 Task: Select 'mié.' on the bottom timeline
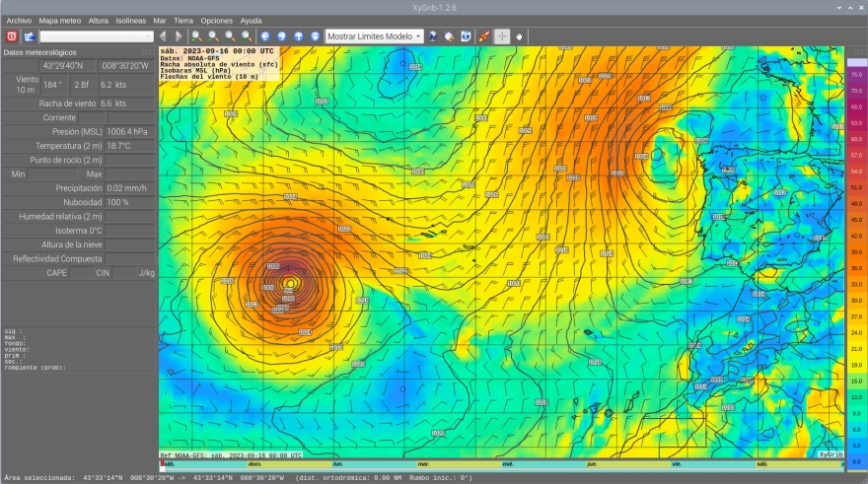tap(508, 463)
